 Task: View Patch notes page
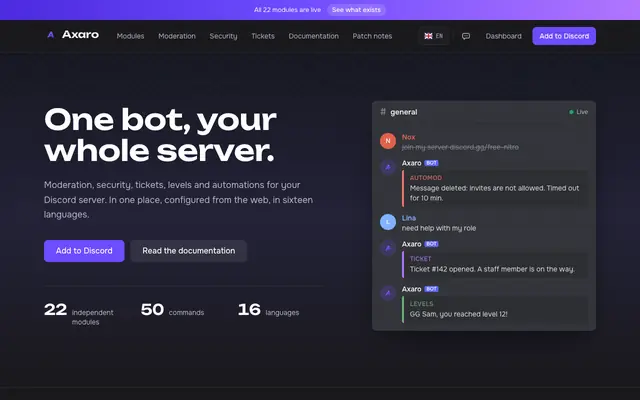click(x=372, y=36)
